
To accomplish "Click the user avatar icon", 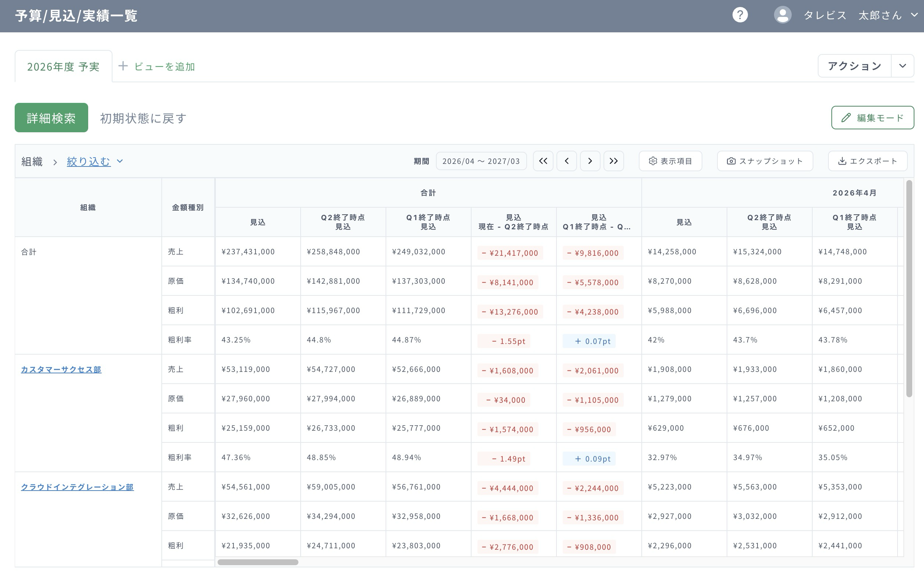I will click(782, 15).
